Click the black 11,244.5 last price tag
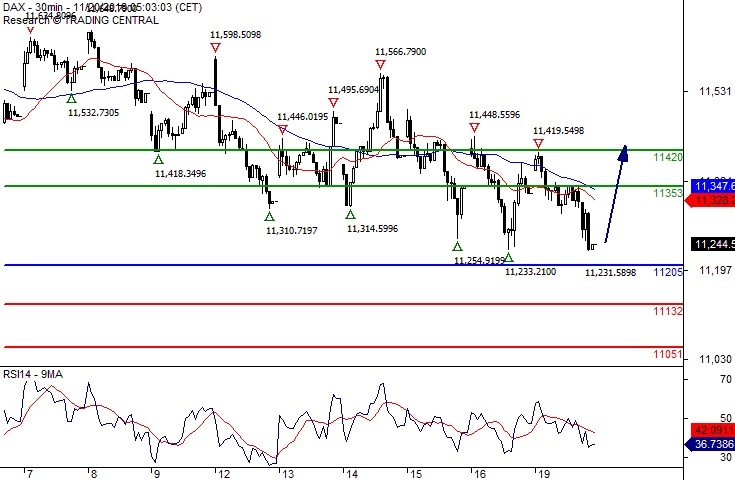Screen dimensions: 735x480 pos(713,244)
